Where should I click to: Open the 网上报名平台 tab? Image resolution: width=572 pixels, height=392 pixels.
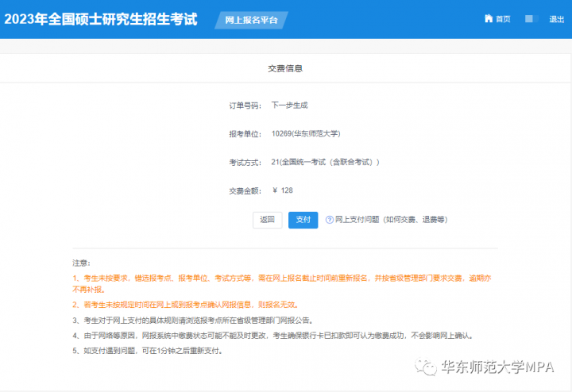[251, 20]
